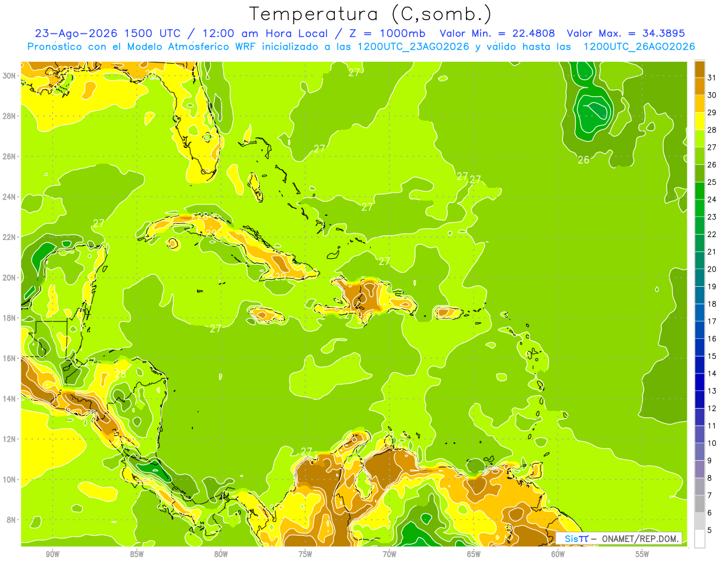The width and height of the screenshot is (728, 562).
Task: Click the legend value 18
Action: (712, 304)
